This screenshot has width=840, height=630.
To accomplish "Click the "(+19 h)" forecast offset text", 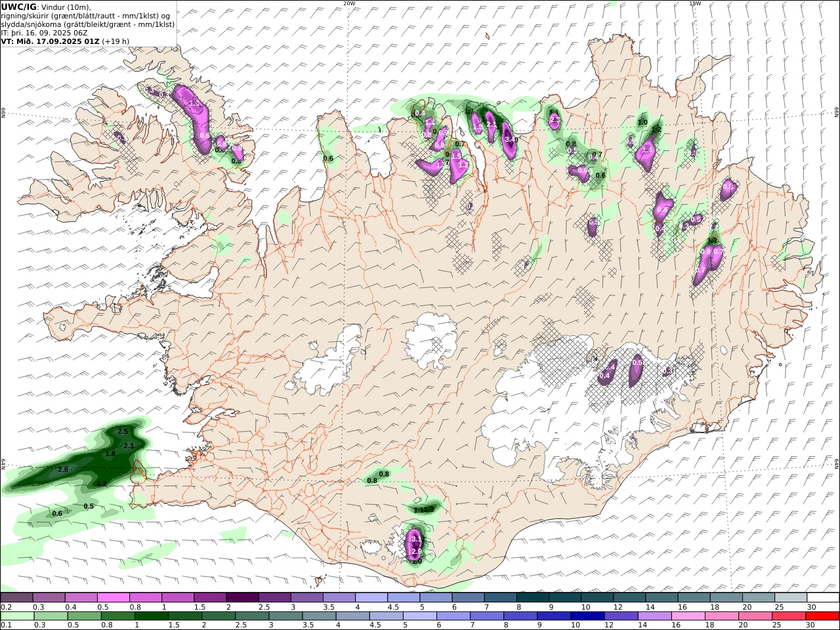I will coord(115,41).
